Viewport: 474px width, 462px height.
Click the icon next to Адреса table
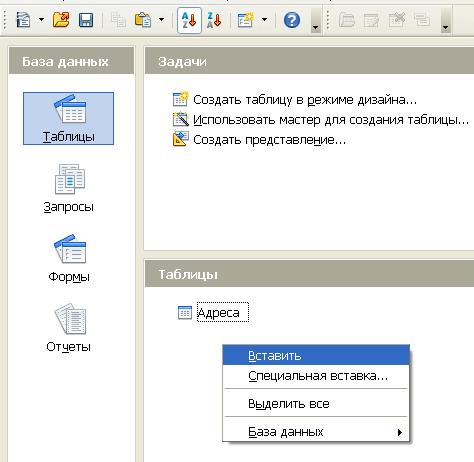(185, 313)
